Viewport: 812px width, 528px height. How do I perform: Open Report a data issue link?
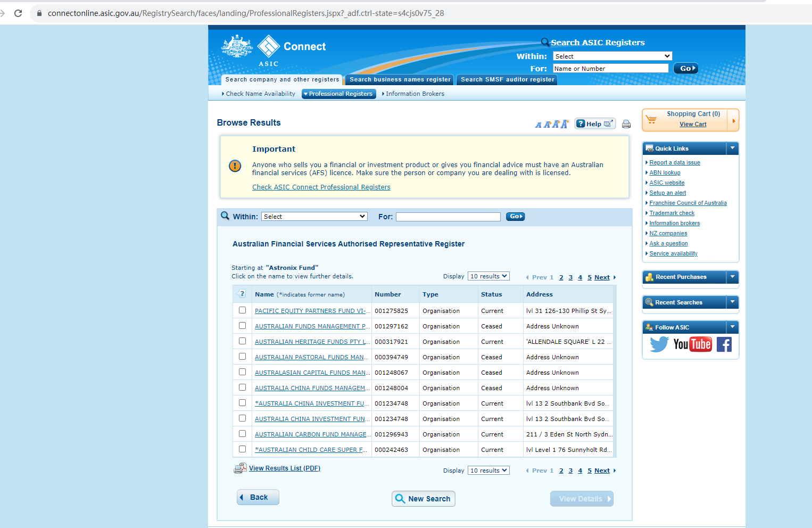[675, 162]
